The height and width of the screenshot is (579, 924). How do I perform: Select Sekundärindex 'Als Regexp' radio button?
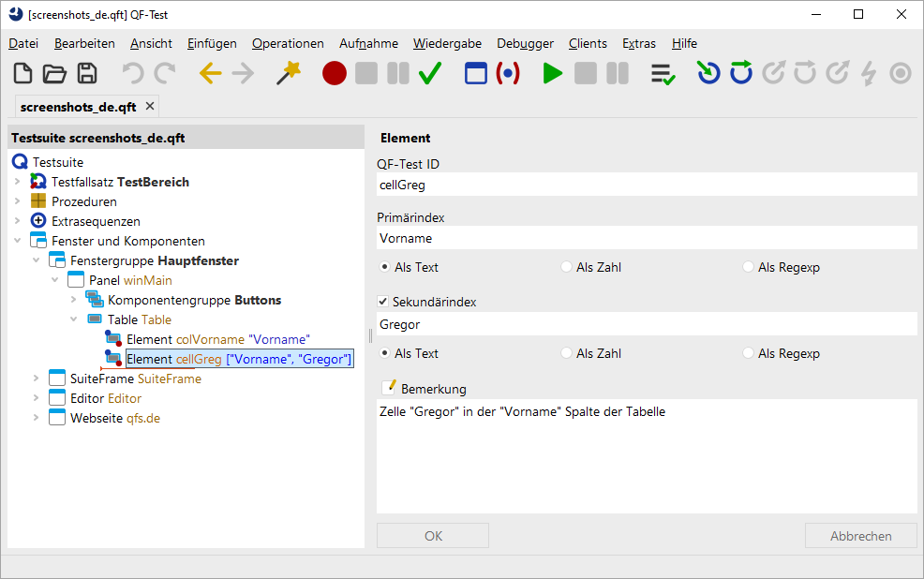[x=749, y=353]
